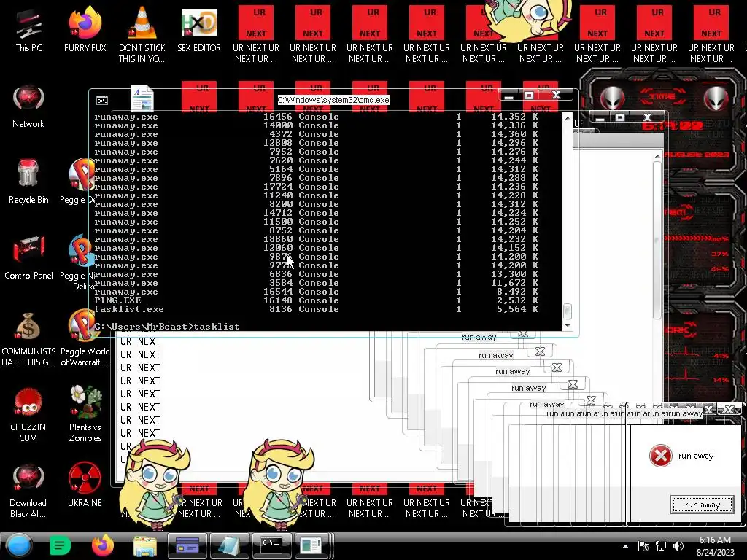This screenshot has width=747, height=560.
Task: Click the network tray icon
Action: click(x=661, y=546)
